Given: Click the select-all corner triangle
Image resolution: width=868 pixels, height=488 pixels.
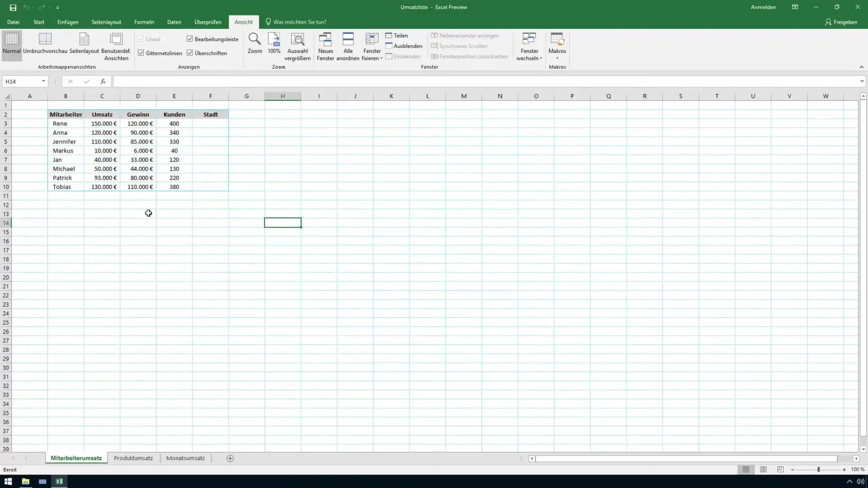Looking at the screenshot, I should pyautogui.click(x=7, y=96).
